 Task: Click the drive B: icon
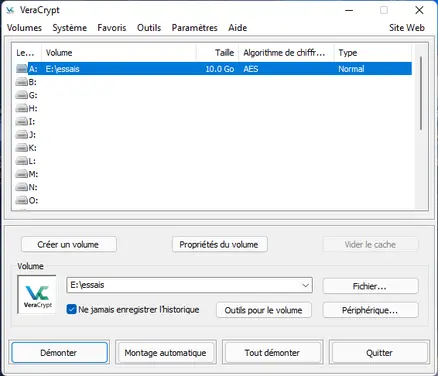tap(22, 82)
